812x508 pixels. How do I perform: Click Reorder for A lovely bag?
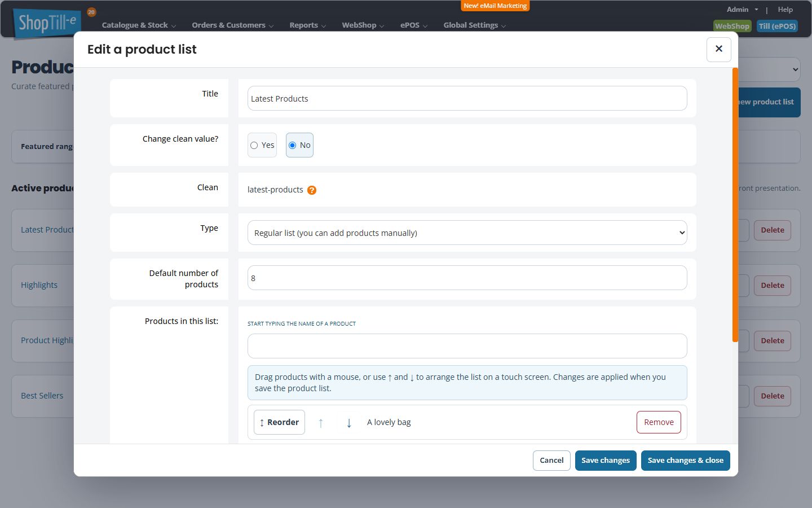coord(279,422)
